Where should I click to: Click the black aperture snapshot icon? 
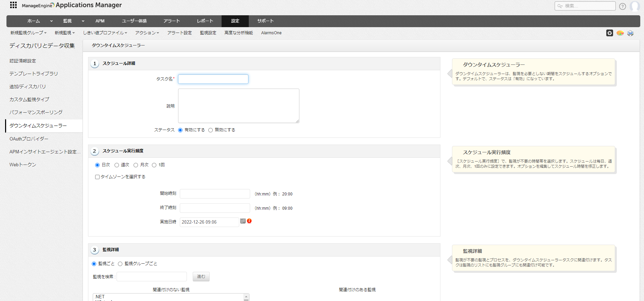[609, 33]
